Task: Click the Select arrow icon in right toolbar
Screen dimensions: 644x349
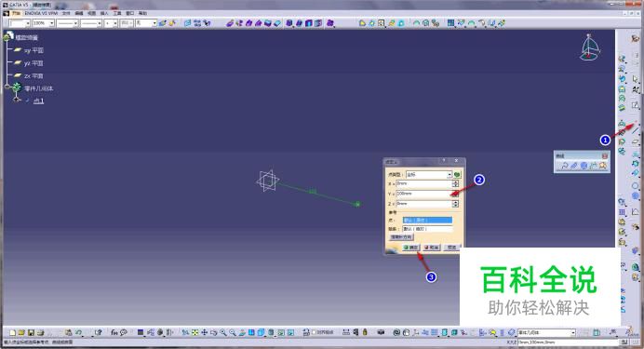Action: tap(636, 79)
